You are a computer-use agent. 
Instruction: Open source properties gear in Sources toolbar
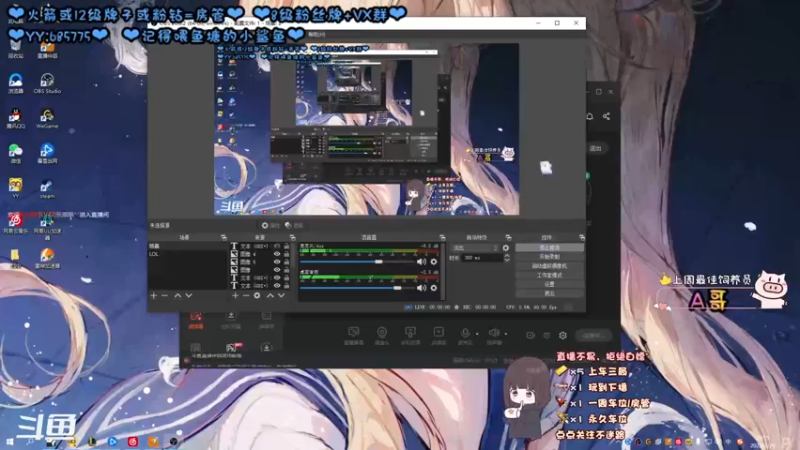click(257, 295)
